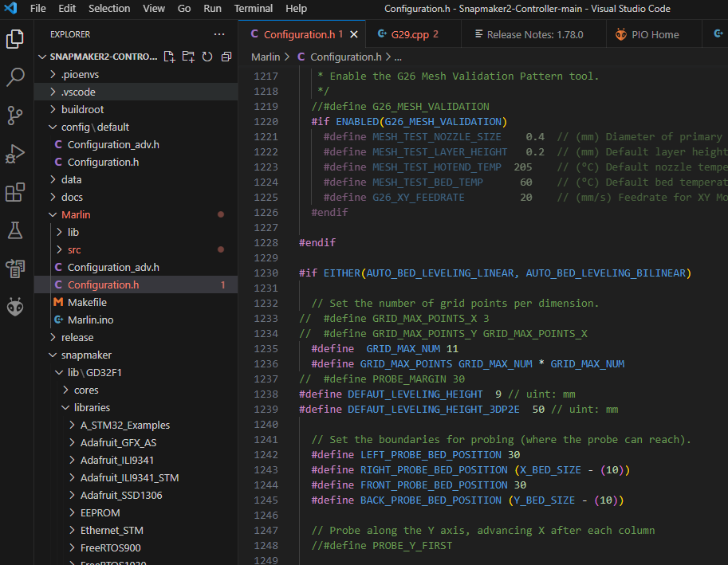Open the Explorer view in activity bar
Viewport: 728px width, 565px height.
(15, 39)
